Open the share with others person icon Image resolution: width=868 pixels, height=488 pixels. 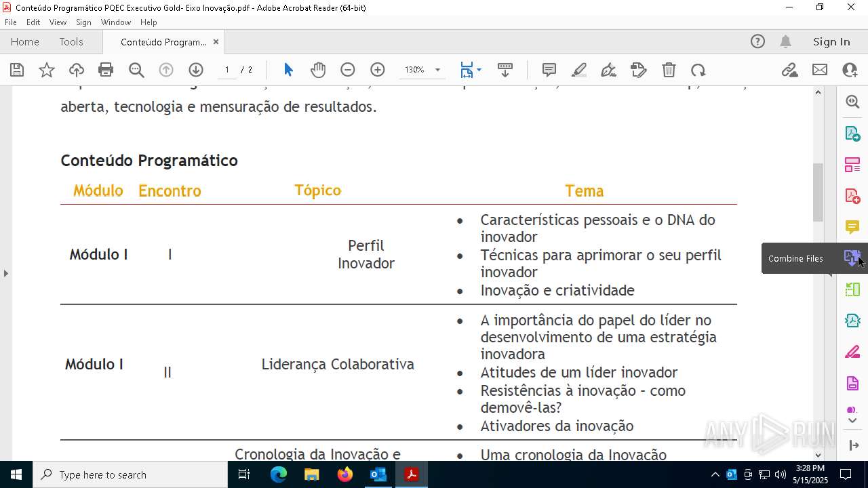850,70
